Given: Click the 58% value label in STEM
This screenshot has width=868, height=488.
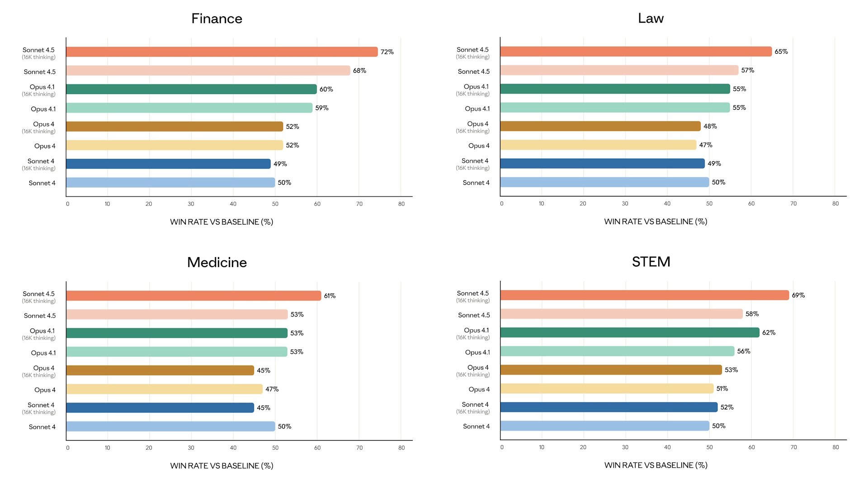Looking at the screenshot, I should point(752,314).
